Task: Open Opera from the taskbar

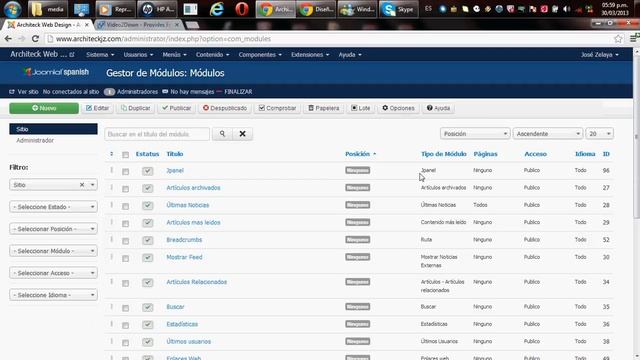Action: pyautogui.click(x=242, y=9)
